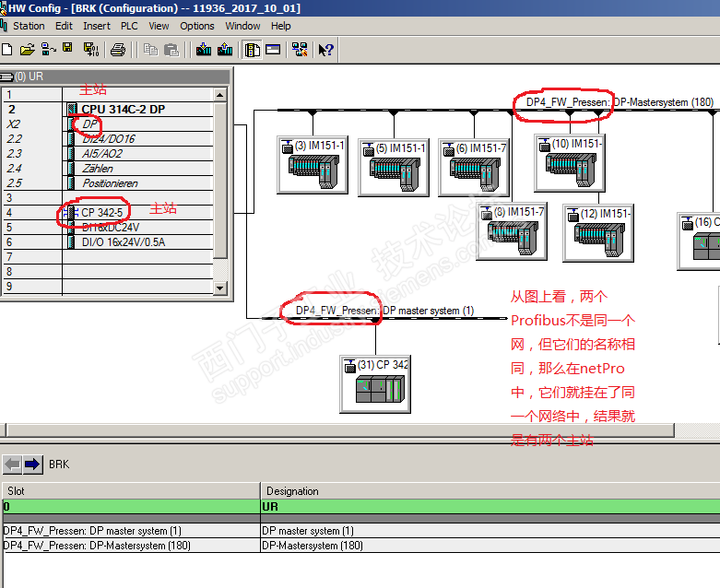Create a new station with New icon

tap(6, 49)
